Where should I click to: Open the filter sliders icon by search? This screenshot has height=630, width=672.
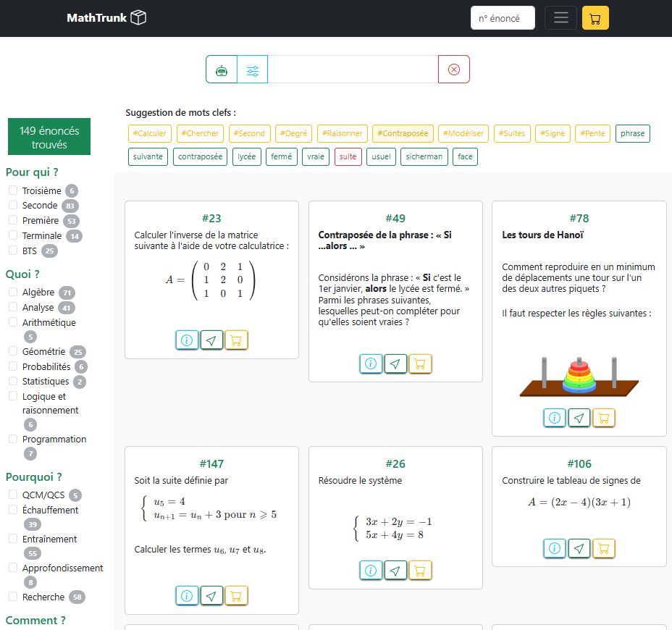click(x=253, y=70)
